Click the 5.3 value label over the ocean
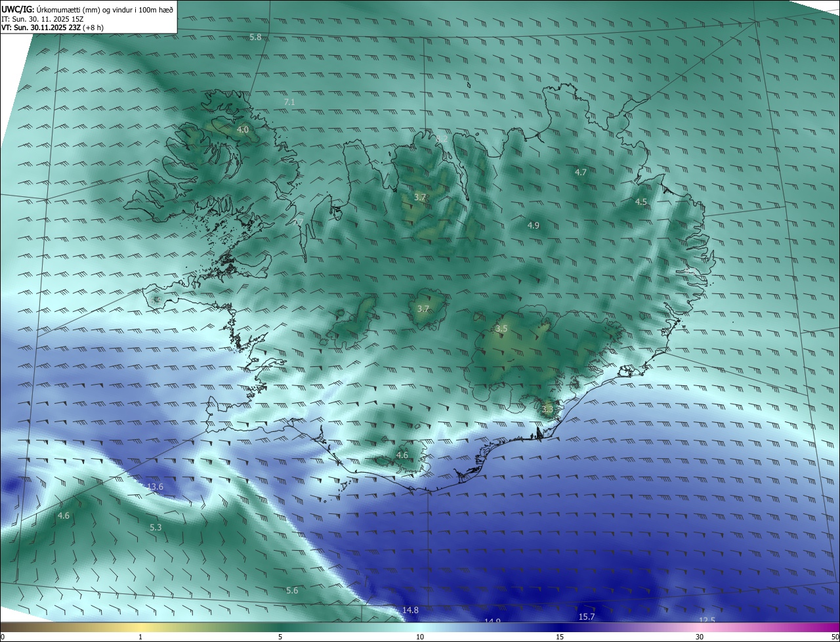Screen dimensions: 840x642 point(156,528)
